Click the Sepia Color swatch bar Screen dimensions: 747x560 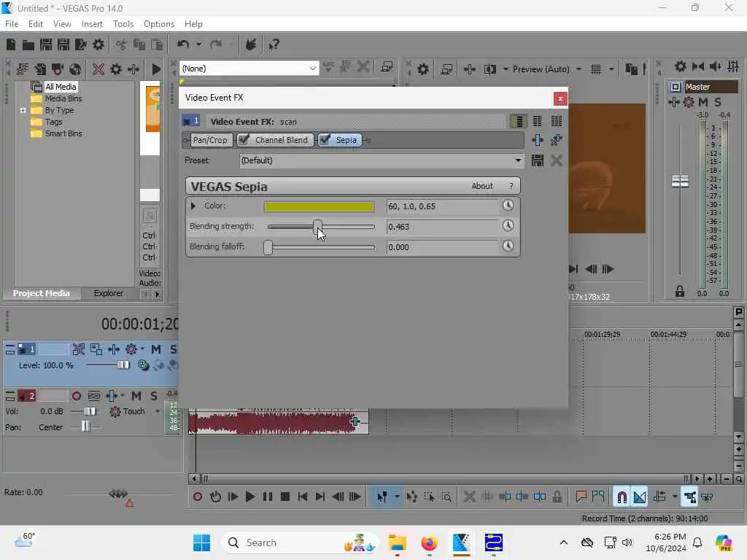[319, 206]
